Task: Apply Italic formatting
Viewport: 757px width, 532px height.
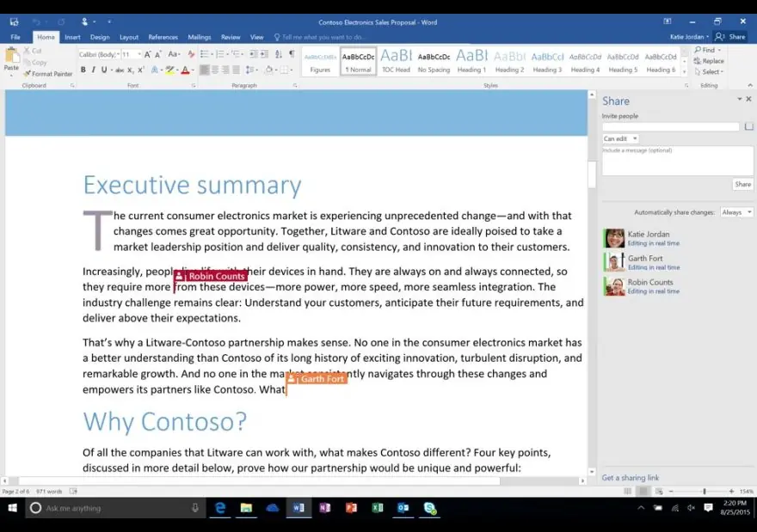Action: coord(93,70)
